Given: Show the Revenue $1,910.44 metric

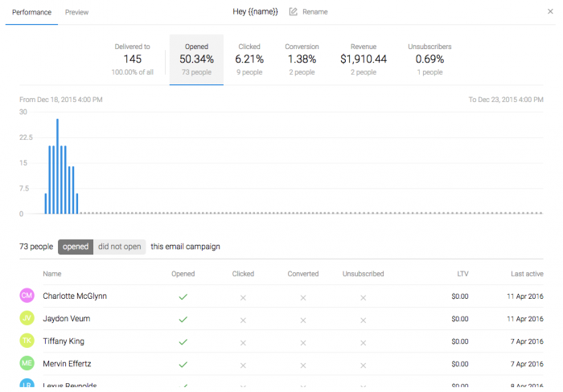Looking at the screenshot, I should [x=364, y=59].
